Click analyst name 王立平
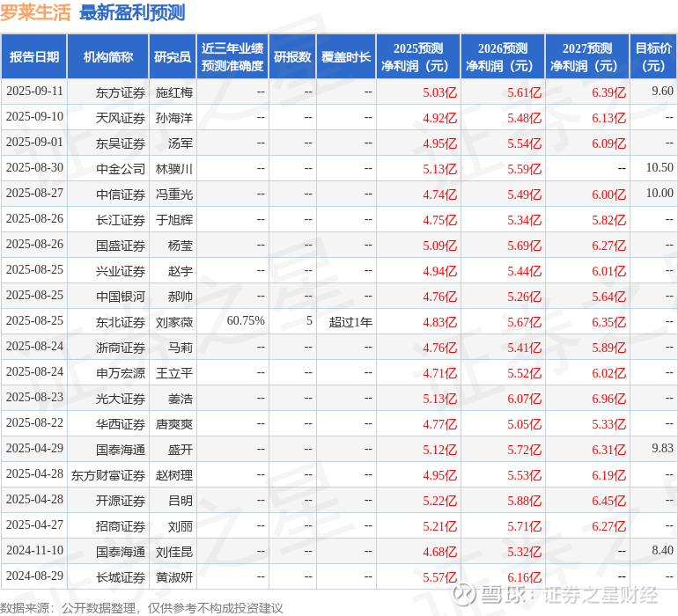This screenshot has width=678, height=616. (x=173, y=373)
